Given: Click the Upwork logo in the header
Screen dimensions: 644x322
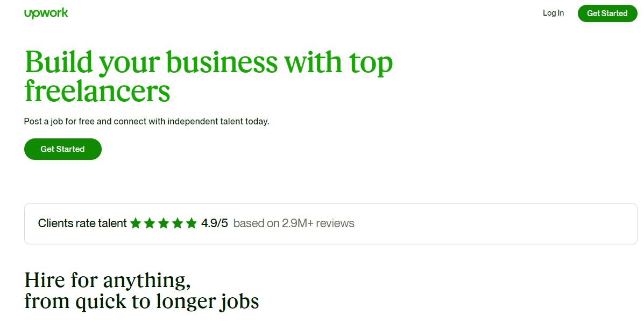Looking at the screenshot, I should coord(46,13).
